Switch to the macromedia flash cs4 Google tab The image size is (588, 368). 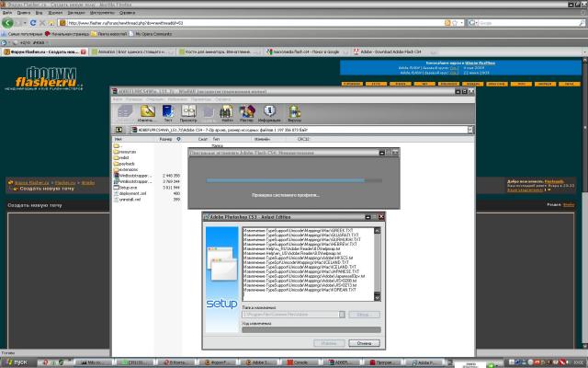306,52
